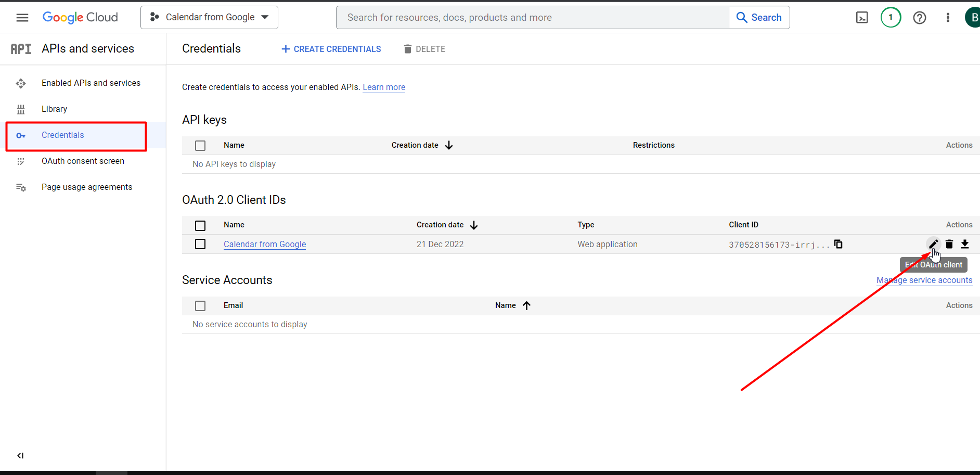The width and height of the screenshot is (980, 475).
Task: Check the API keys select-all checkbox
Action: point(200,146)
